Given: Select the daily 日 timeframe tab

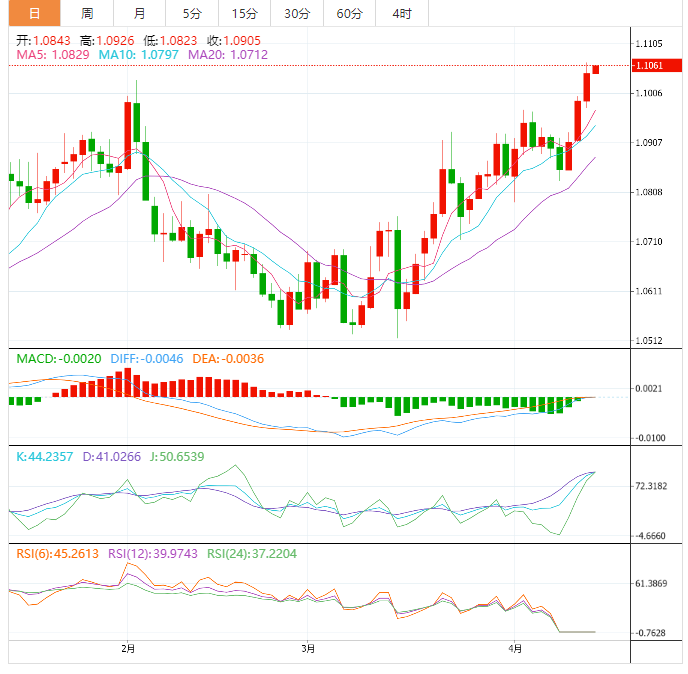Looking at the screenshot, I should click(34, 13).
